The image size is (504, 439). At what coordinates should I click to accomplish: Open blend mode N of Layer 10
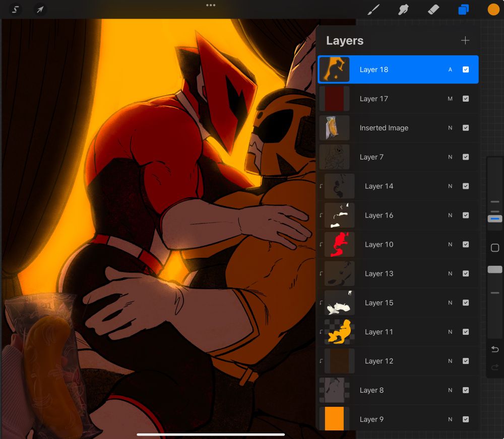450,244
